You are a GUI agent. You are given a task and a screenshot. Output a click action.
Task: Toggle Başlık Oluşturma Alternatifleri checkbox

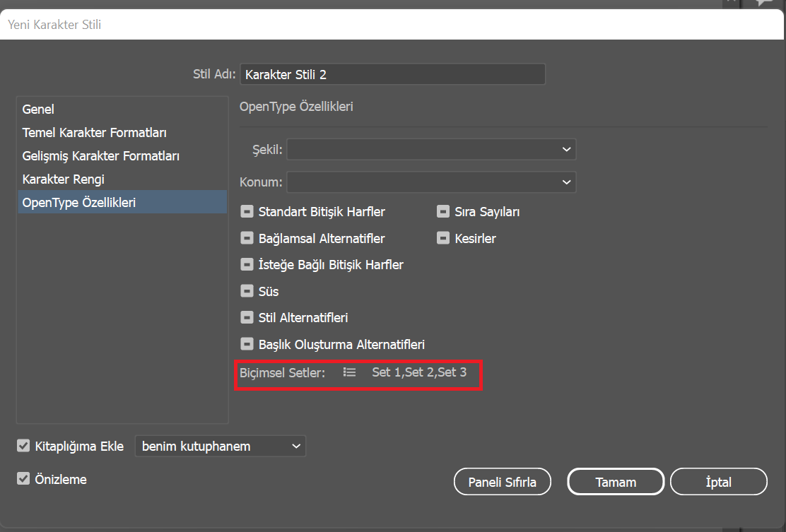[x=247, y=345]
